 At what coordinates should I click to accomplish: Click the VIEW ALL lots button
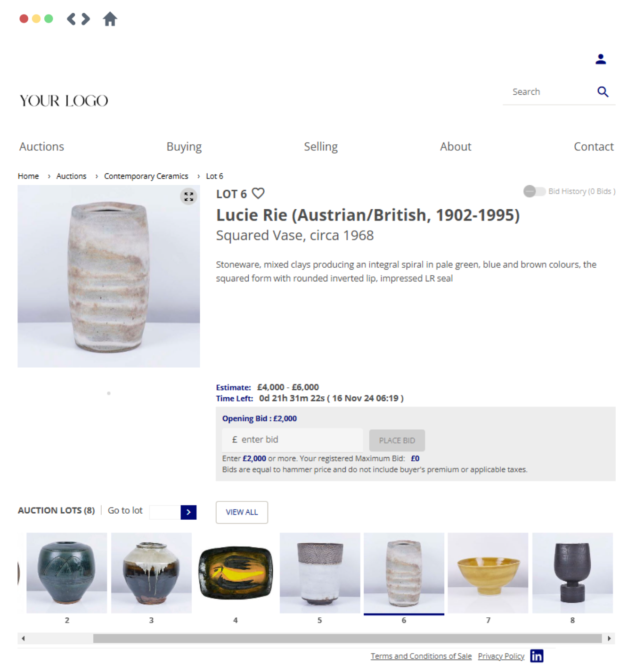[x=242, y=512]
